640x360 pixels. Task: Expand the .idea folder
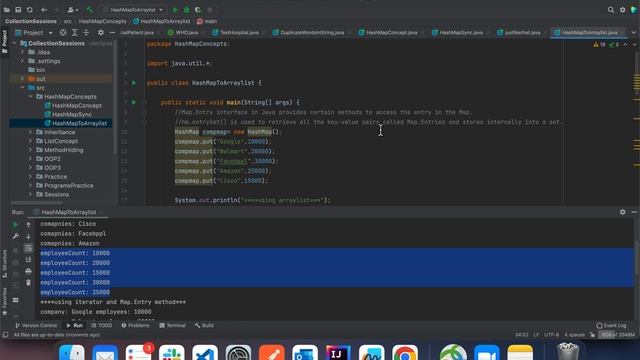(x=22, y=52)
